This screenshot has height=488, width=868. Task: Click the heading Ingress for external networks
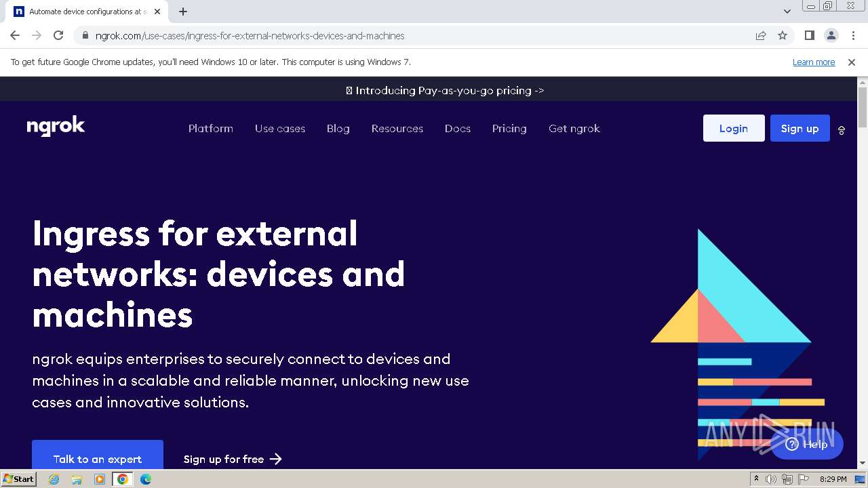pyautogui.click(x=218, y=274)
